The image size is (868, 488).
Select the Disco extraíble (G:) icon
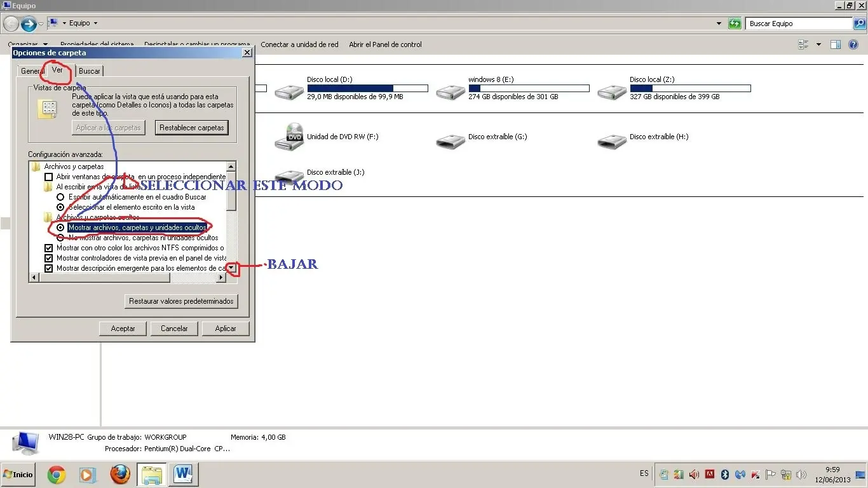[x=451, y=140]
